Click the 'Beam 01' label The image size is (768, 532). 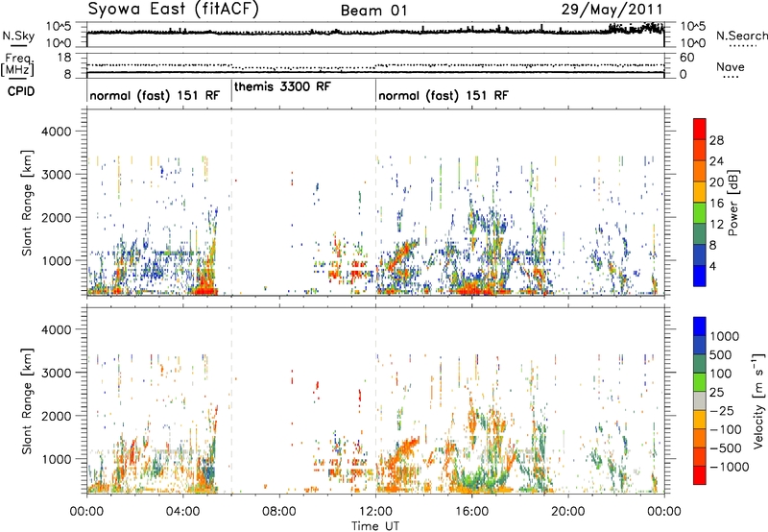[x=373, y=11]
